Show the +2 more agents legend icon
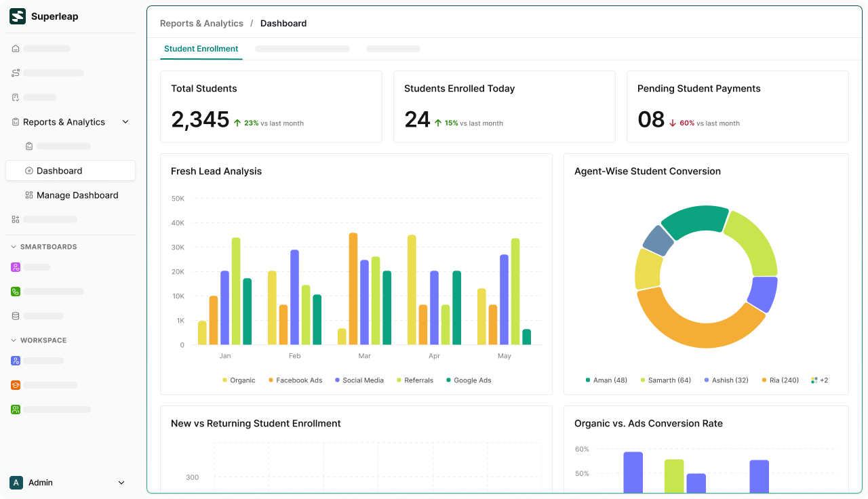The image size is (868, 499). coord(814,380)
